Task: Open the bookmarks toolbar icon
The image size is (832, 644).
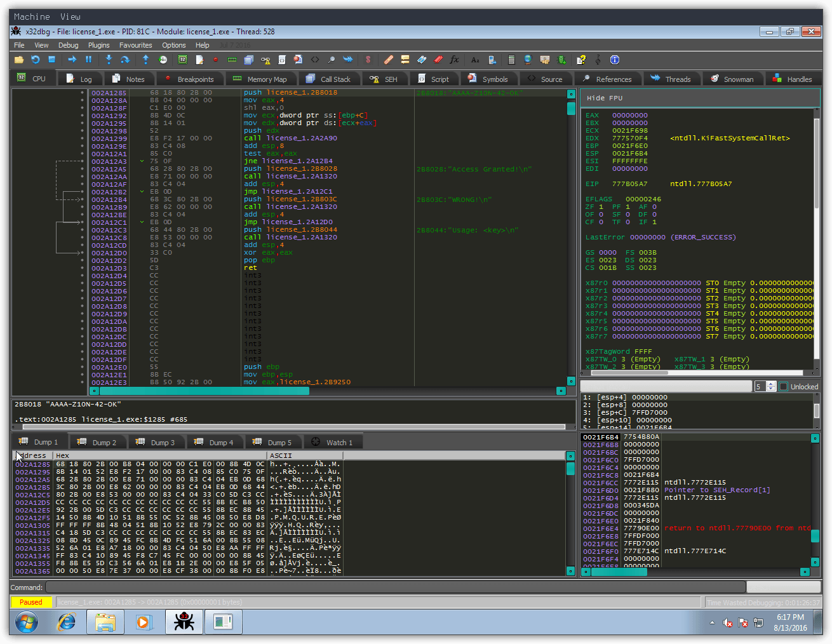Action: coord(438,60)
